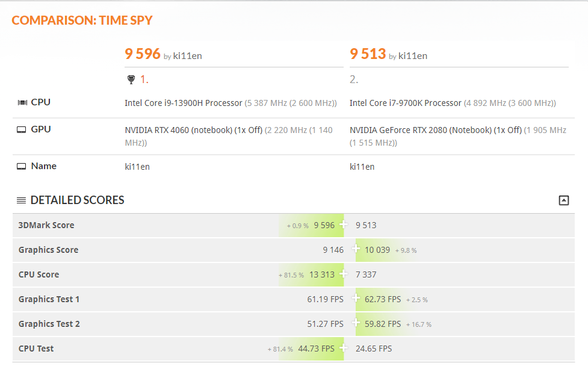Click the trophy icon for rank 1

click(x=131, y=79)
